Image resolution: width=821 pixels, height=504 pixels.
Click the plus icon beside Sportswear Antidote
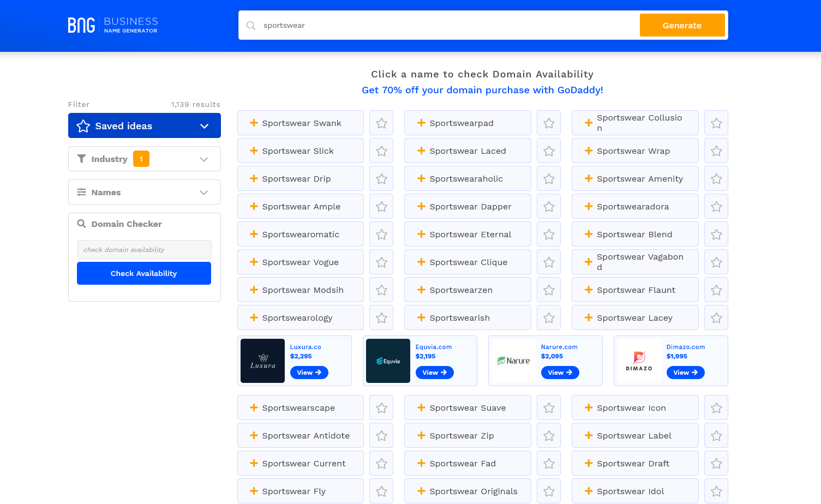tap(254, 436)
